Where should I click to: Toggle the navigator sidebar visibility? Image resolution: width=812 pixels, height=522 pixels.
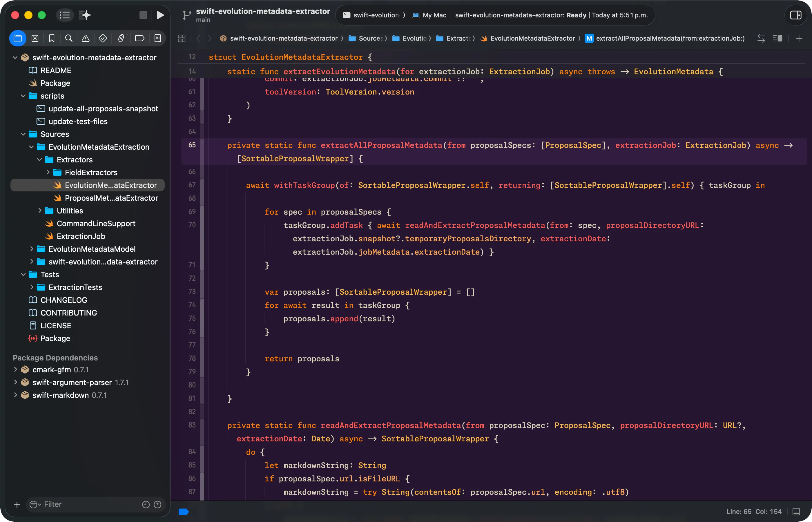[65, 15]
